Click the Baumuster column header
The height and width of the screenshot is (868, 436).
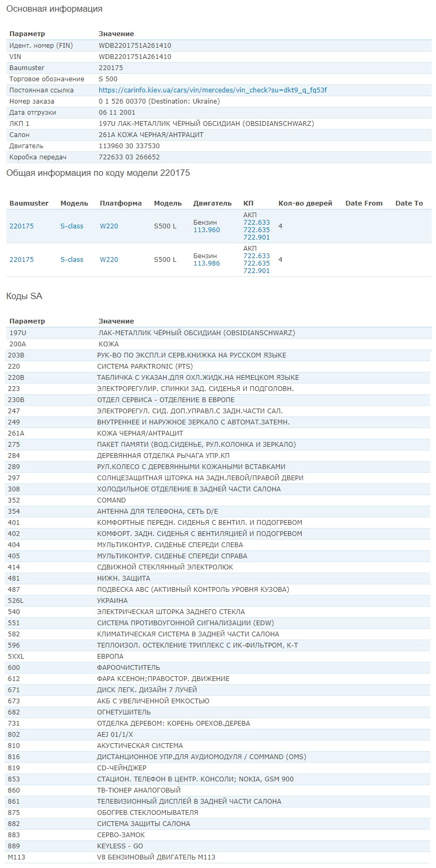pyautogui.click(x=29, y=203)
